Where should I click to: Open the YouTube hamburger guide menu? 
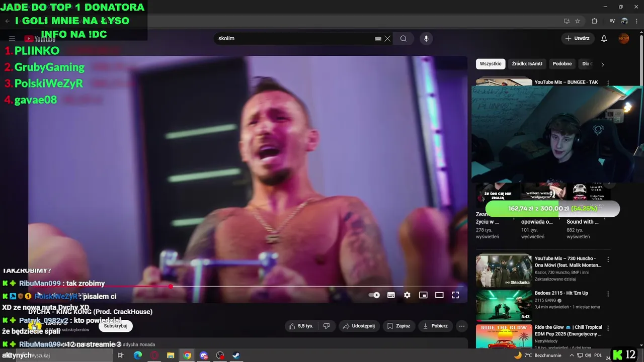[12, 38]
